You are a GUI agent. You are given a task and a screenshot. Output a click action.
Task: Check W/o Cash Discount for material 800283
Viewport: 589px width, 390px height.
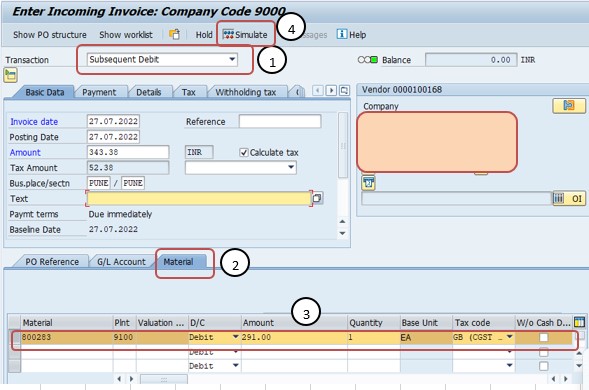[544, 337]
